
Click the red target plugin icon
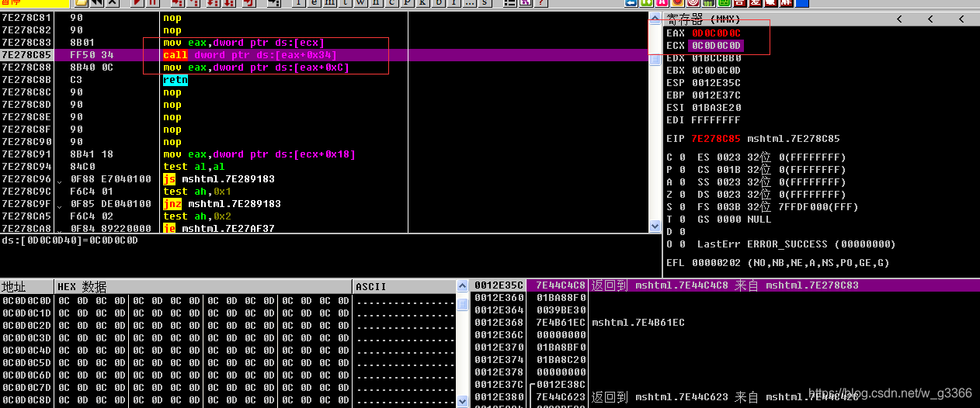tap(693, 3)
